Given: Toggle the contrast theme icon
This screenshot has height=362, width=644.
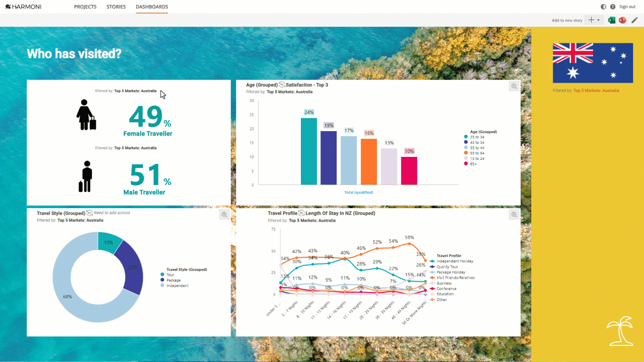Looking at the screenshot, I should [604, 7].
